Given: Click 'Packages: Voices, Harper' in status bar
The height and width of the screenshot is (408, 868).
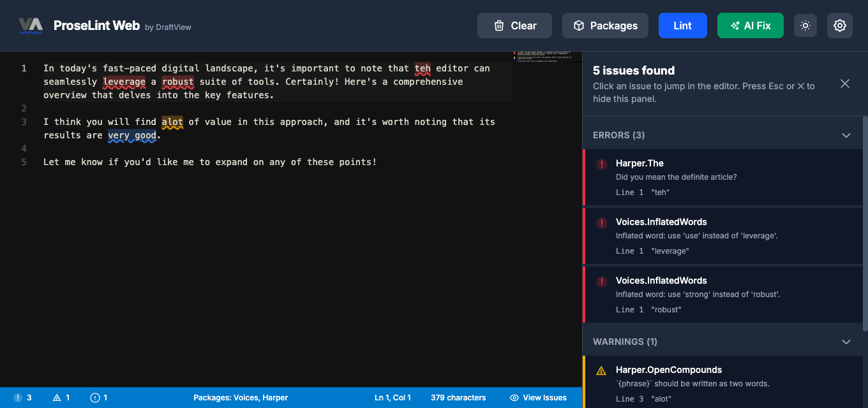Looking at the screenshot, I should tap(241, 398).
